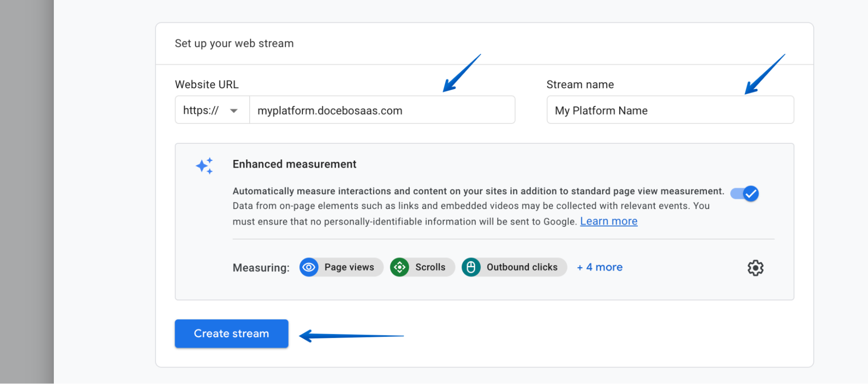Expand the https:// protocol dropdown arrow

tap(234, 111)
